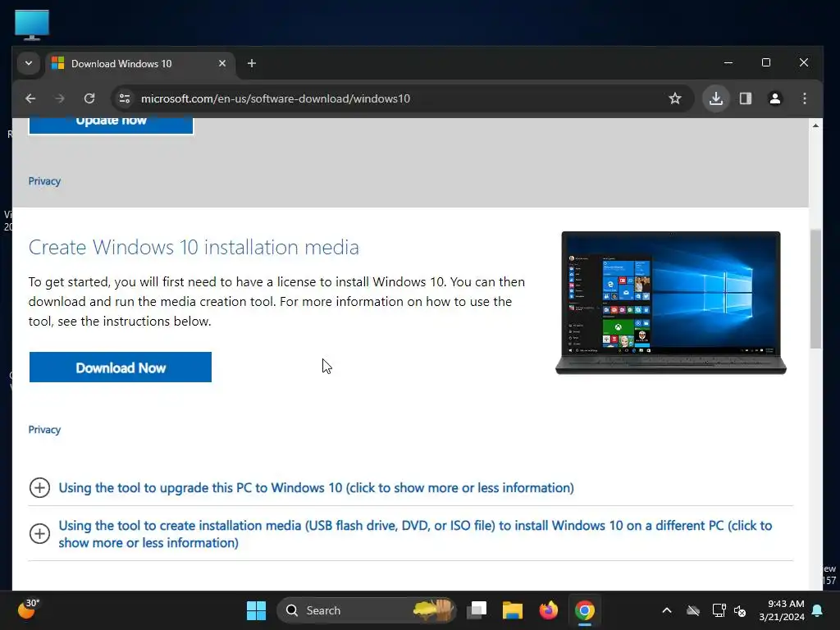Open the tab search dropdown arrow
This screenshot has height=630, width=840.
[29, 63]
